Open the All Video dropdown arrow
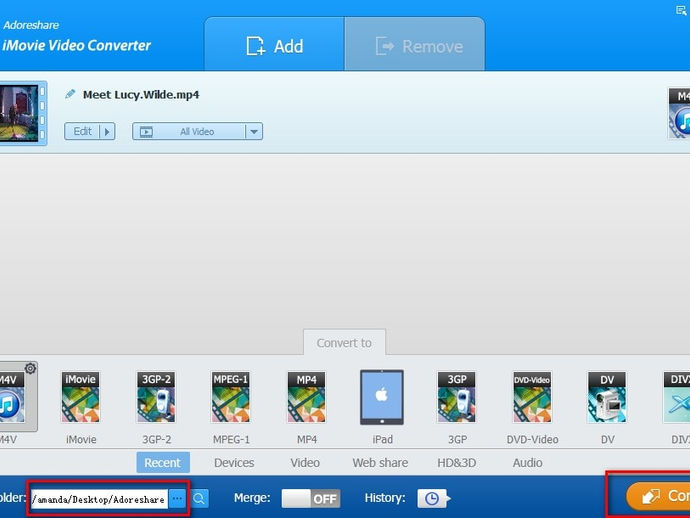The height and width of the screenshot is (518, 690). pyautogui.click(x=254, y=131)
